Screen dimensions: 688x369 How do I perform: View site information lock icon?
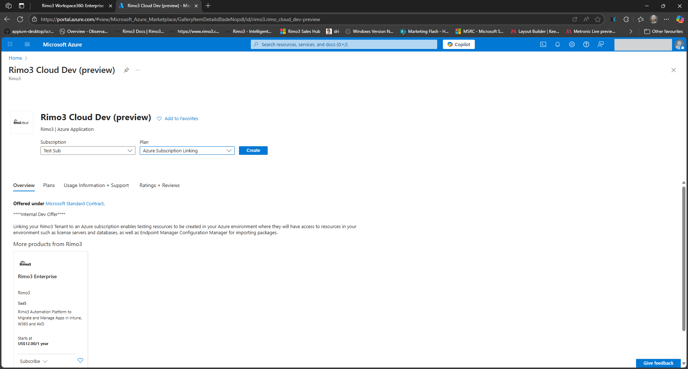coord(34,19)
